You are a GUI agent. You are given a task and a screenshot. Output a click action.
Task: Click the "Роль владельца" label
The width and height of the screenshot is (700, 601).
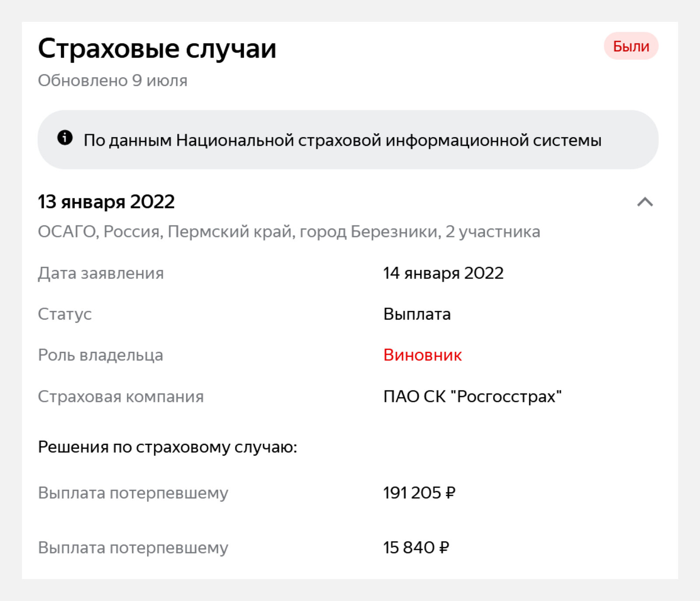point(101,355)
